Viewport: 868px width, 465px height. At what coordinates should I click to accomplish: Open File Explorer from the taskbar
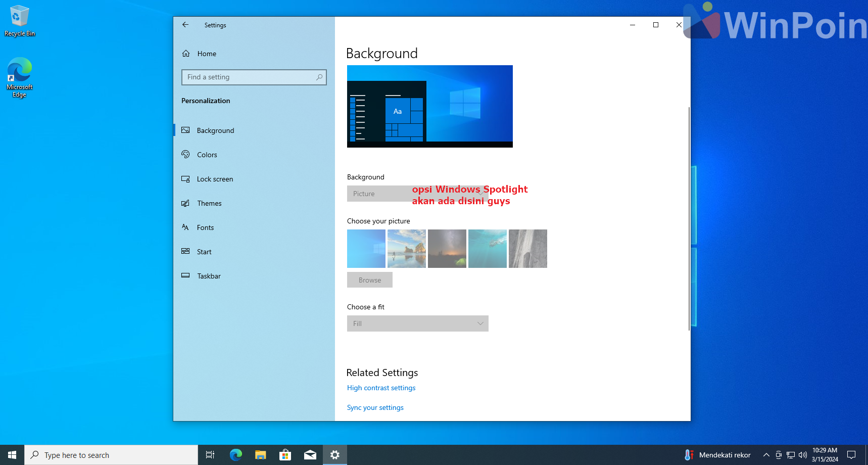click(260, 455)
